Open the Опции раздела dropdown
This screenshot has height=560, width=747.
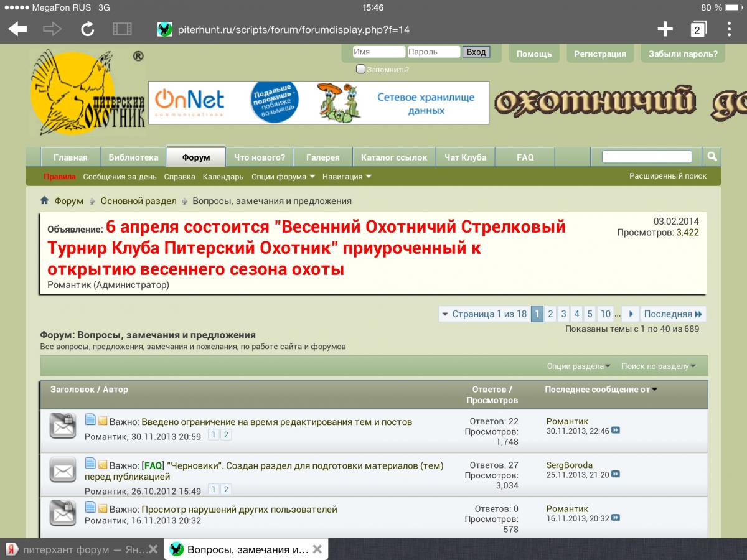pos(578,366)
